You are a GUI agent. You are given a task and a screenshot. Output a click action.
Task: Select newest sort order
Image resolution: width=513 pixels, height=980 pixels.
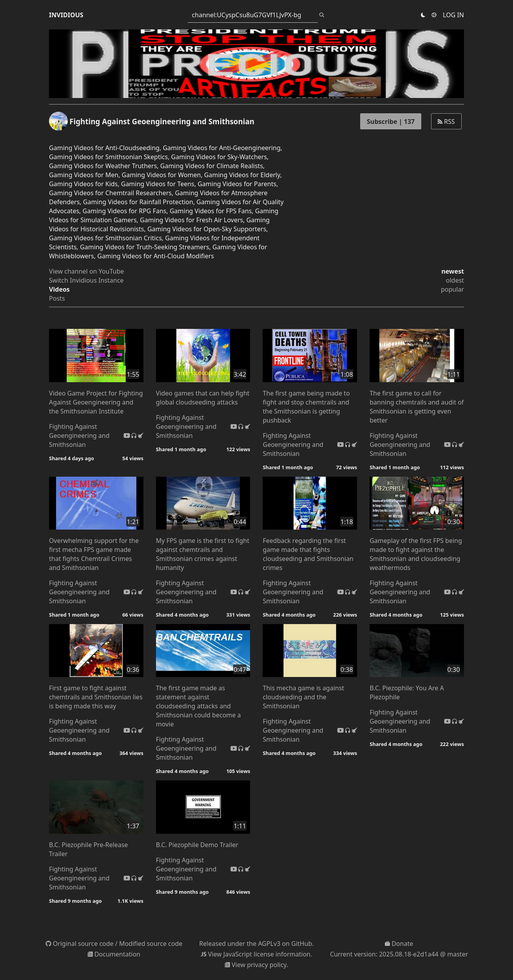click(x=452, y=271)
